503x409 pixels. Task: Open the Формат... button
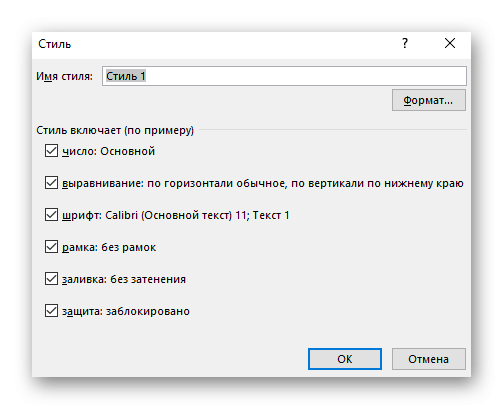pyautogui.click(x=428, y=100)
